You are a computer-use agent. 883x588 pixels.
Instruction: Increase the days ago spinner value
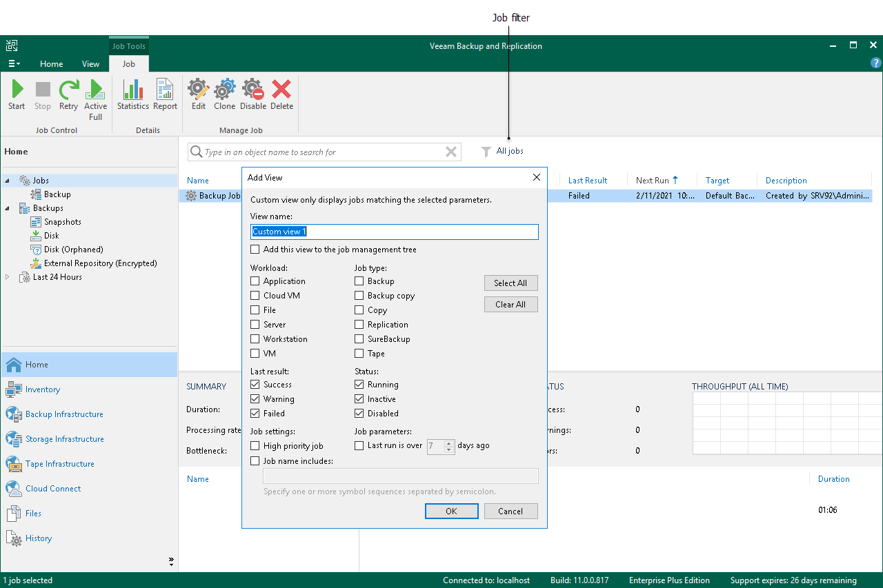449,443
